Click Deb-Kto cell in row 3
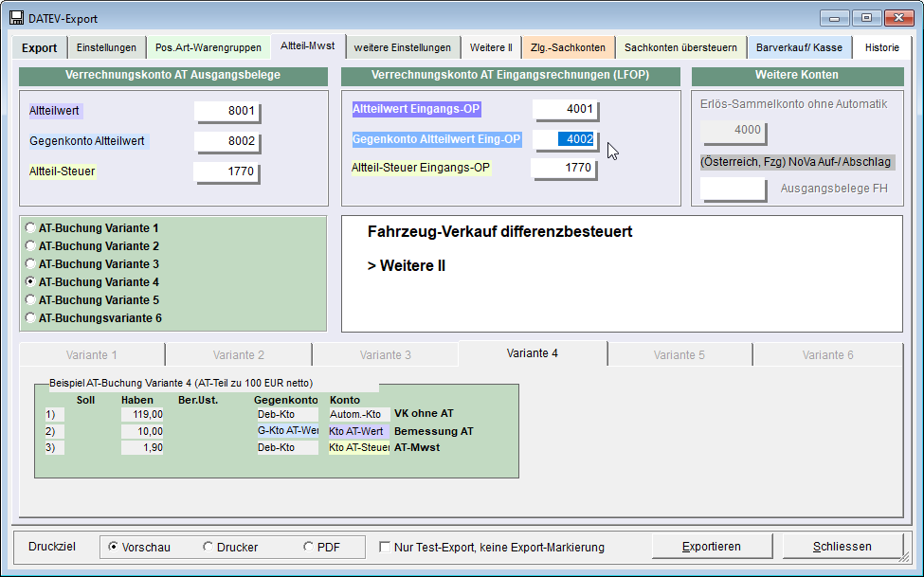This screenshot has width=924, height=577. tap(287, 447)
